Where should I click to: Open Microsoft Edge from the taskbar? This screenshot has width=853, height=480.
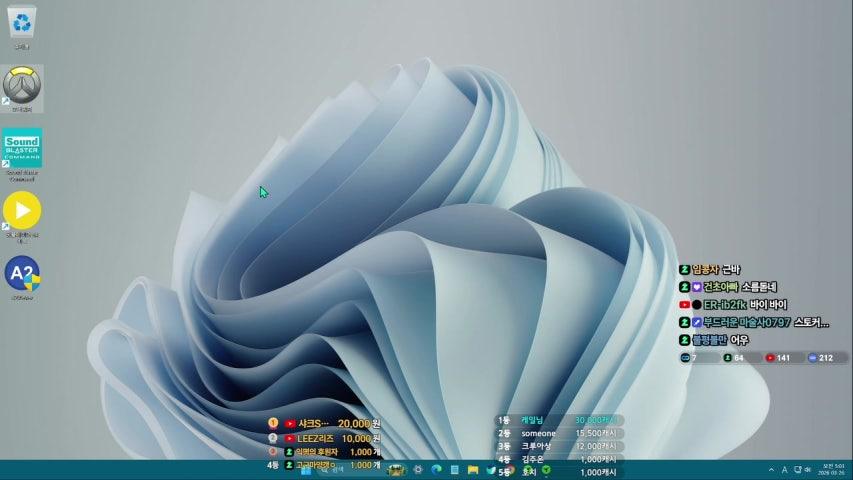(436, 470)
